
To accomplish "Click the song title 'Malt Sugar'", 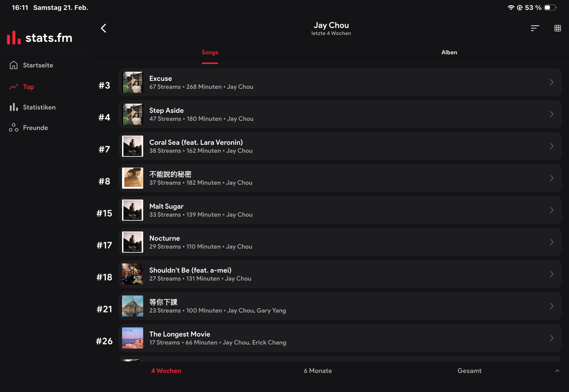I will (166, 206).
